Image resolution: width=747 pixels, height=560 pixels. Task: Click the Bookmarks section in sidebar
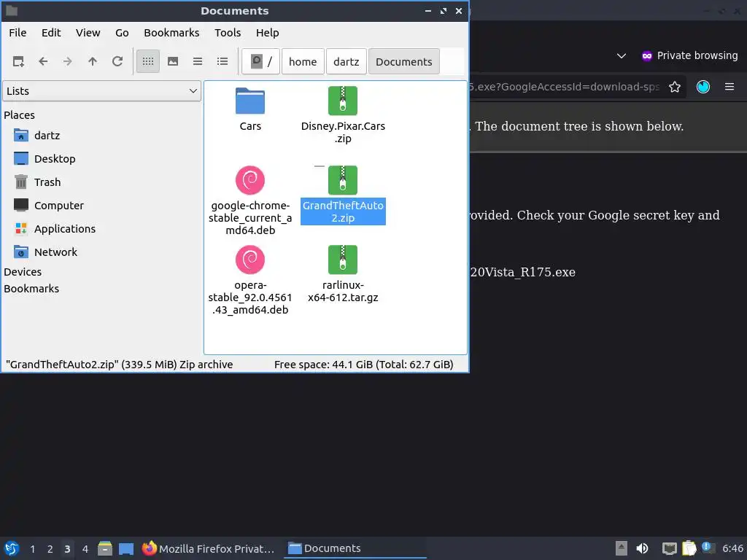(x=31, y=289)
